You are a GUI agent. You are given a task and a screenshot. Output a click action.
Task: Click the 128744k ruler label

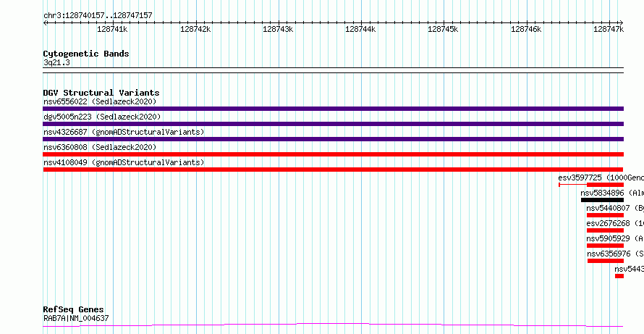(x=360, y=29)
